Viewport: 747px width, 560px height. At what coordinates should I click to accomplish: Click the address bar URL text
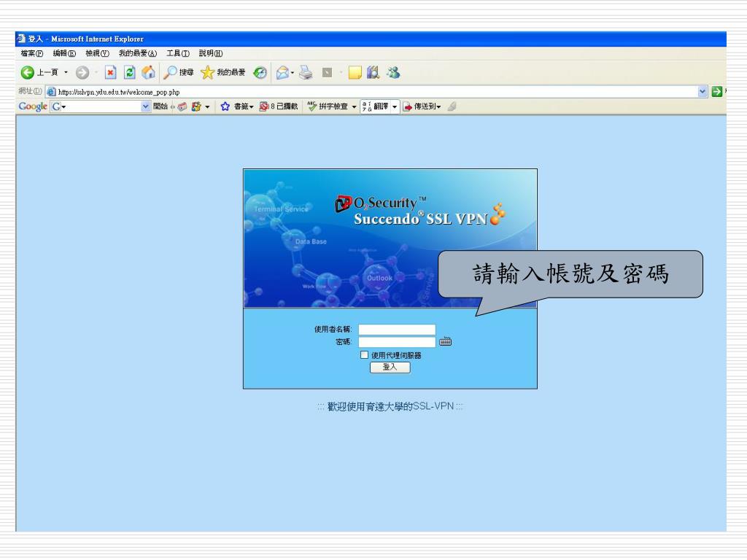119,92
